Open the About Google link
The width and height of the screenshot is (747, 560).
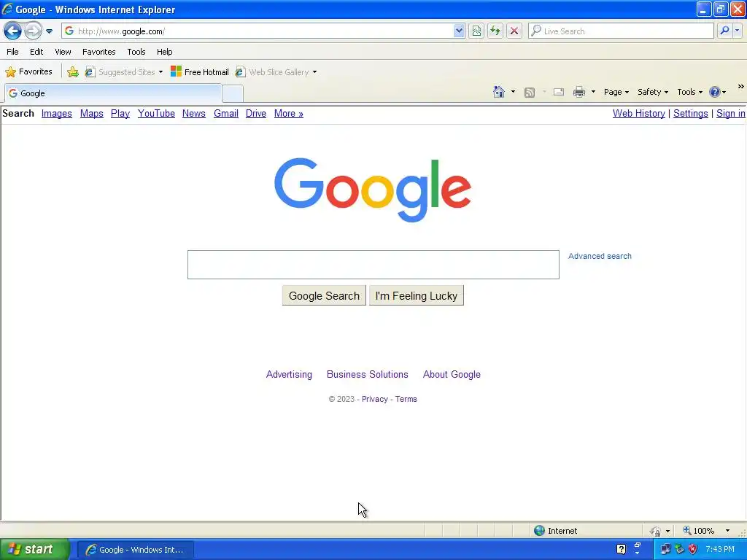(x=452, y=374)
